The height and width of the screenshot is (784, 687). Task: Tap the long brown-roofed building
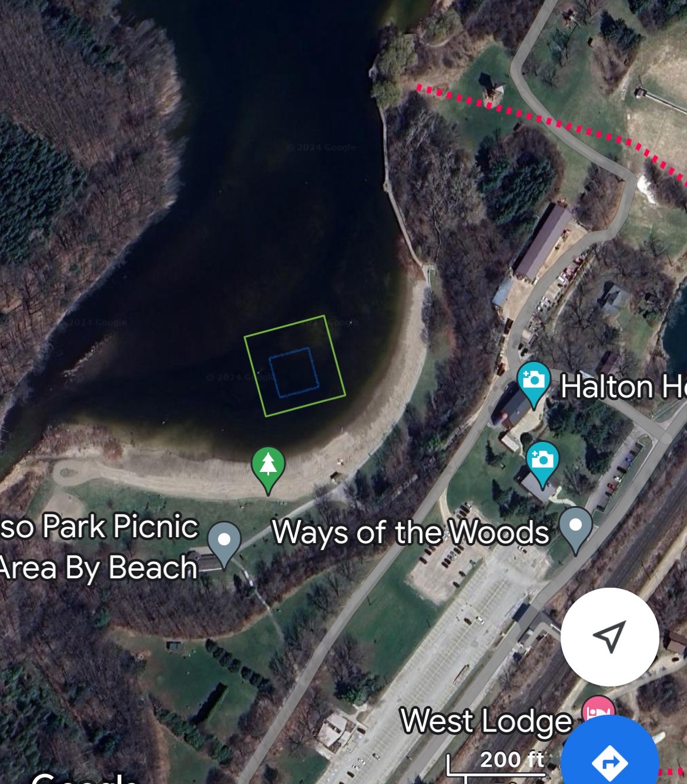542,241
